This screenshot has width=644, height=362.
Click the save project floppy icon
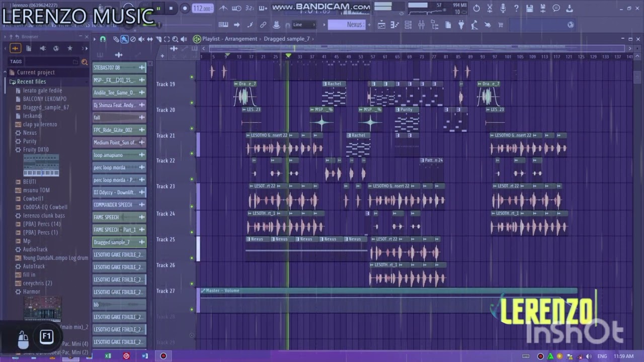(529, 9)
